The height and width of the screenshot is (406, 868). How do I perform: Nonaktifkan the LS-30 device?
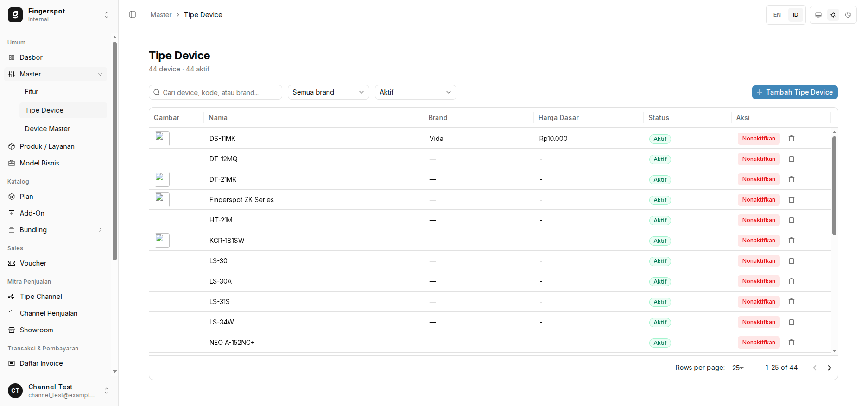[x=759, y=261]
